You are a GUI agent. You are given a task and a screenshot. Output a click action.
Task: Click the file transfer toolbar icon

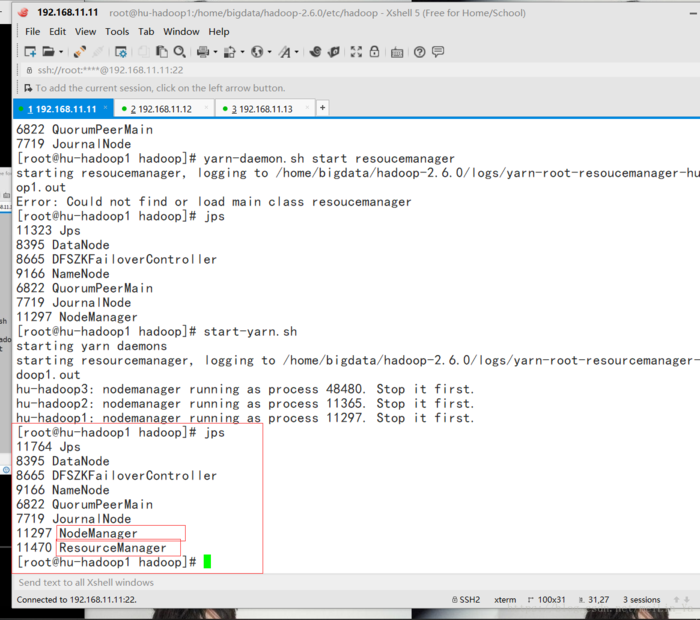coord(229,52)
